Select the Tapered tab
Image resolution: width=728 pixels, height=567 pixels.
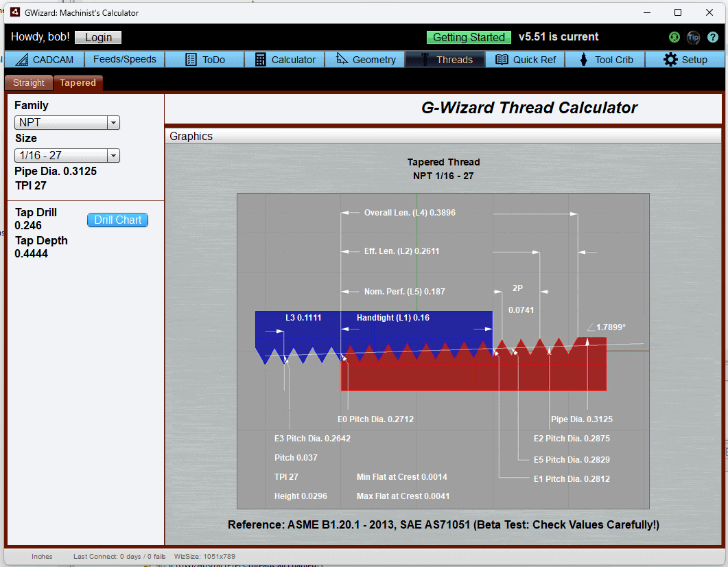tap(78, 82)
